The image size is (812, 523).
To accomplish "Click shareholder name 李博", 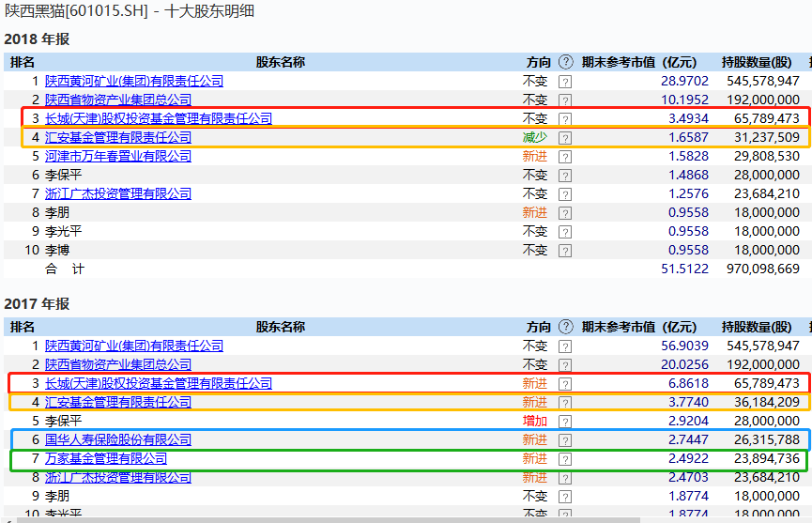I will point(57,250).
